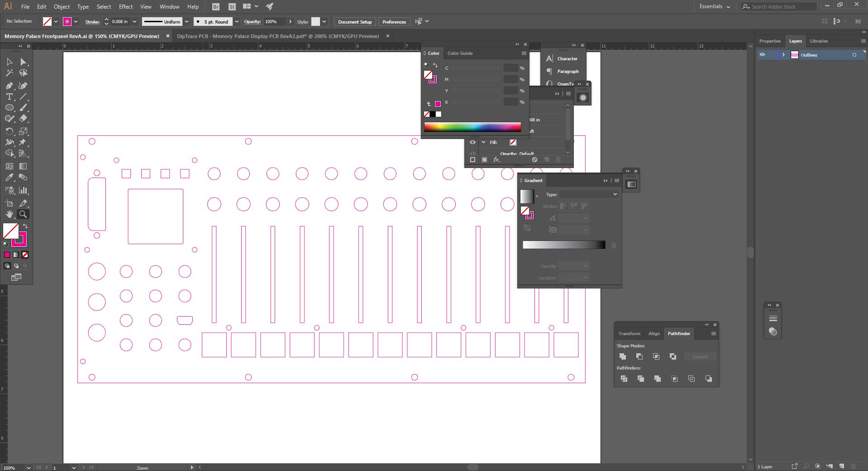
Task: Pick the Eraser tool
Action: [x=23, y=119]
